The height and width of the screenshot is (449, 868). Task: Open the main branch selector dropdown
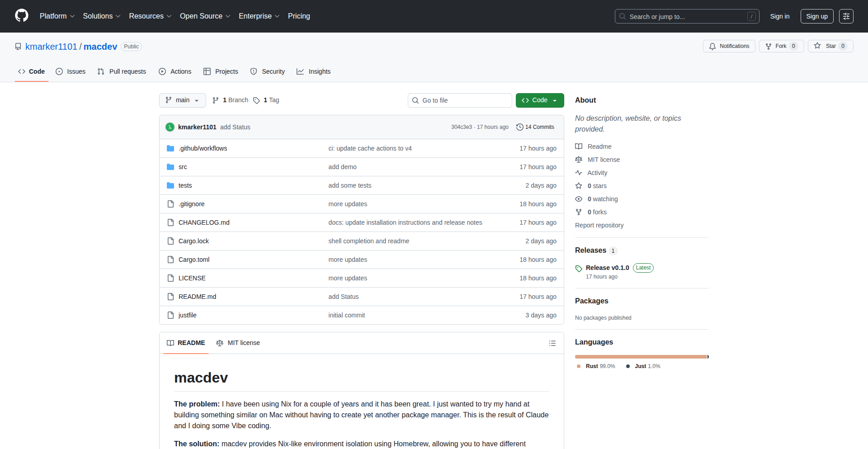[x=182, y=100]
